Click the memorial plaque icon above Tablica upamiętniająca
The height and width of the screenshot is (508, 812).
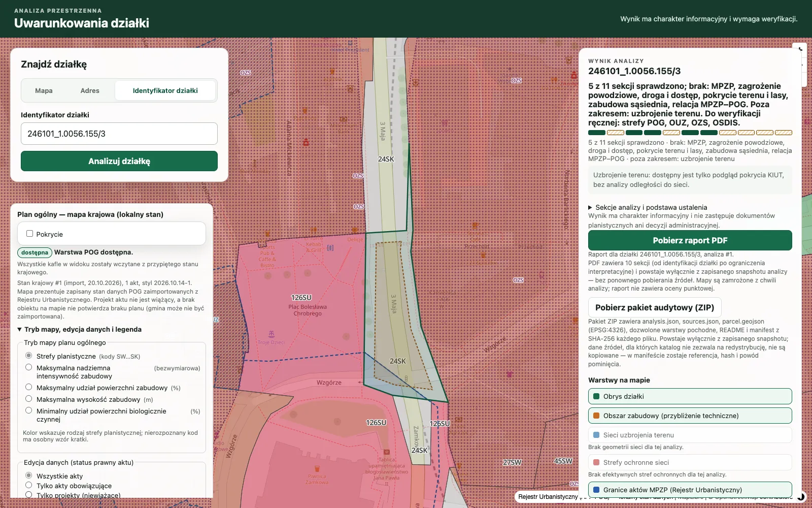387,452
